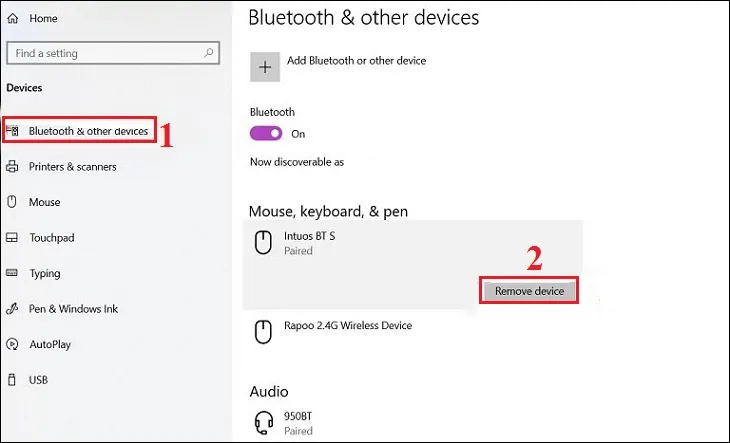Click the Printers & scanners icon
The image size is (730, 443).
click(x=12, y=167)
